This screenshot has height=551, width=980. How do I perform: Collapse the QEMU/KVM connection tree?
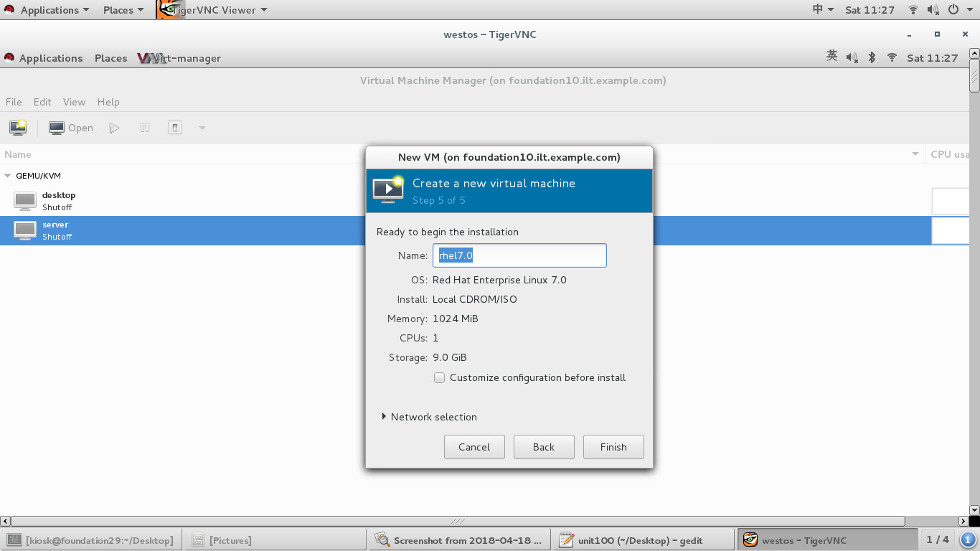pos(8,176)
